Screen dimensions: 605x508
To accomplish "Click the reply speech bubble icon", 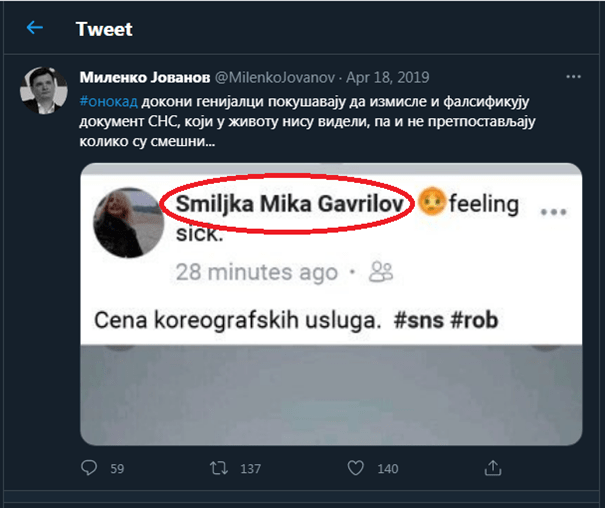I will [90, 468].
